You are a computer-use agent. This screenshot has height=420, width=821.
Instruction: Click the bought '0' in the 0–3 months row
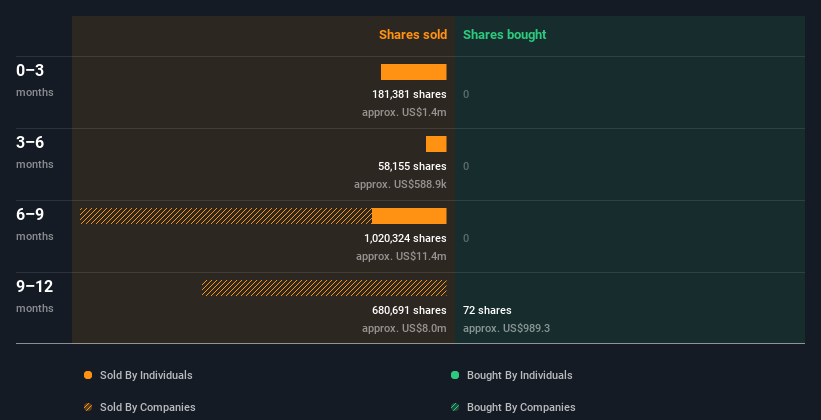[x=466, y=94]
